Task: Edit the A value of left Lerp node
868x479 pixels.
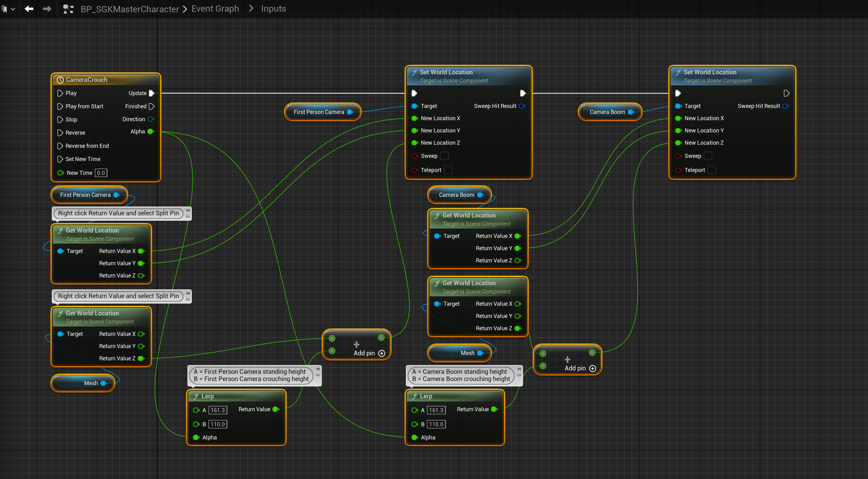Action: [x=218, y=410]
